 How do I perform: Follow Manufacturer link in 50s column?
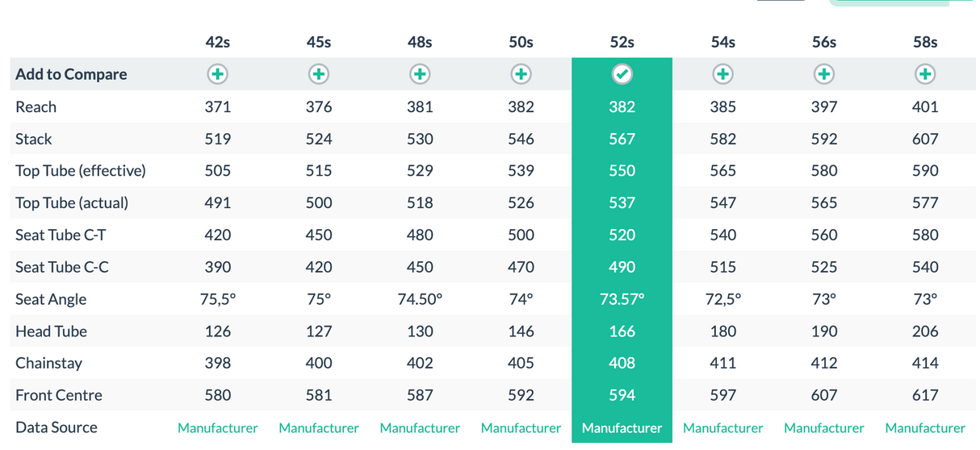[521, 428]
